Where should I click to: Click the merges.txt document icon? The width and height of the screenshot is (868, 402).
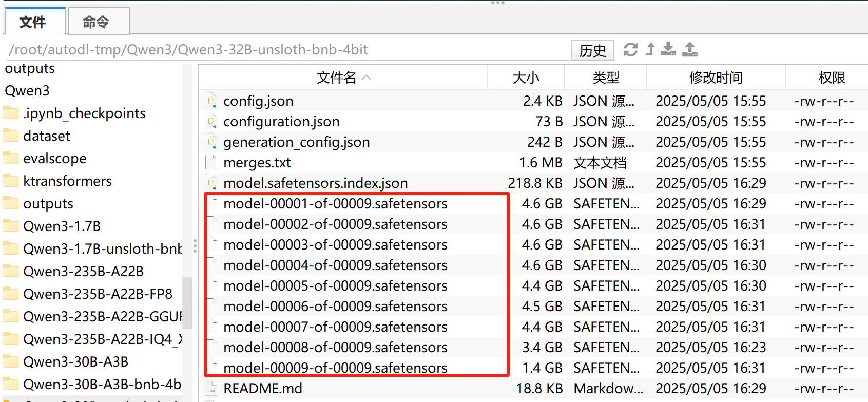pyautogui.click(x=211, y=162)
